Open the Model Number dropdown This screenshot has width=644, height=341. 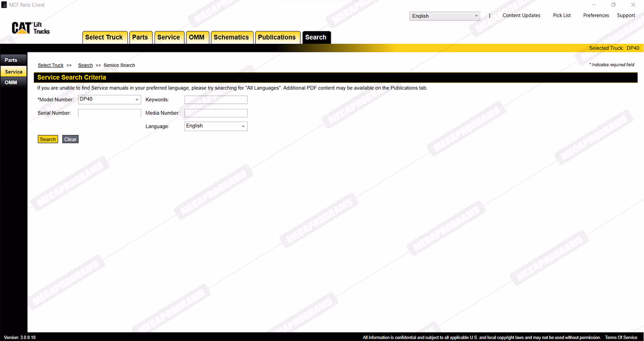[109, 100]
